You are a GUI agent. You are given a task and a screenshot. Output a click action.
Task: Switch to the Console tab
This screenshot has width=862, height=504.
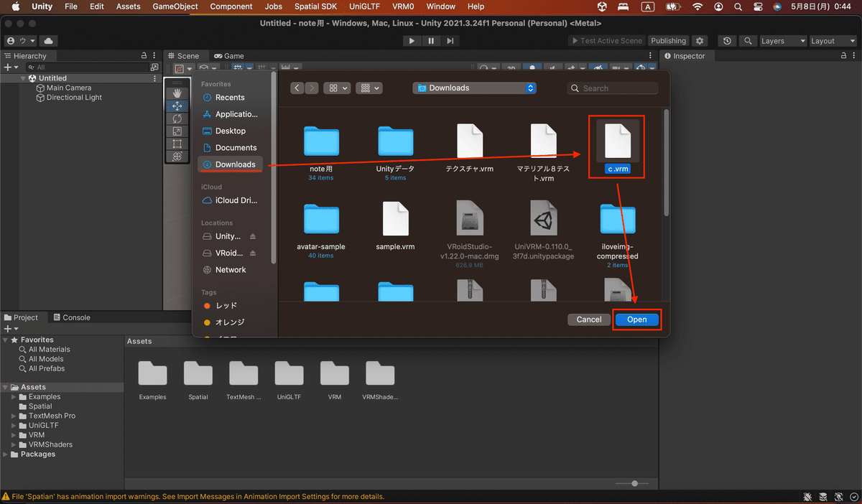(x=70, y=317)
